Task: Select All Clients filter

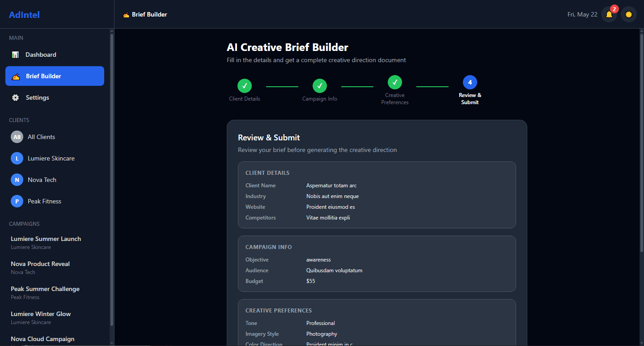Action: tap(55, 137)
